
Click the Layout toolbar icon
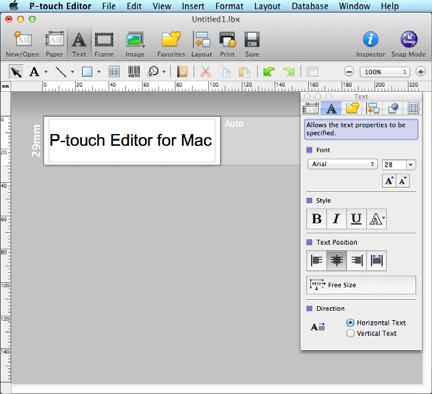click(x=202, y=44)
